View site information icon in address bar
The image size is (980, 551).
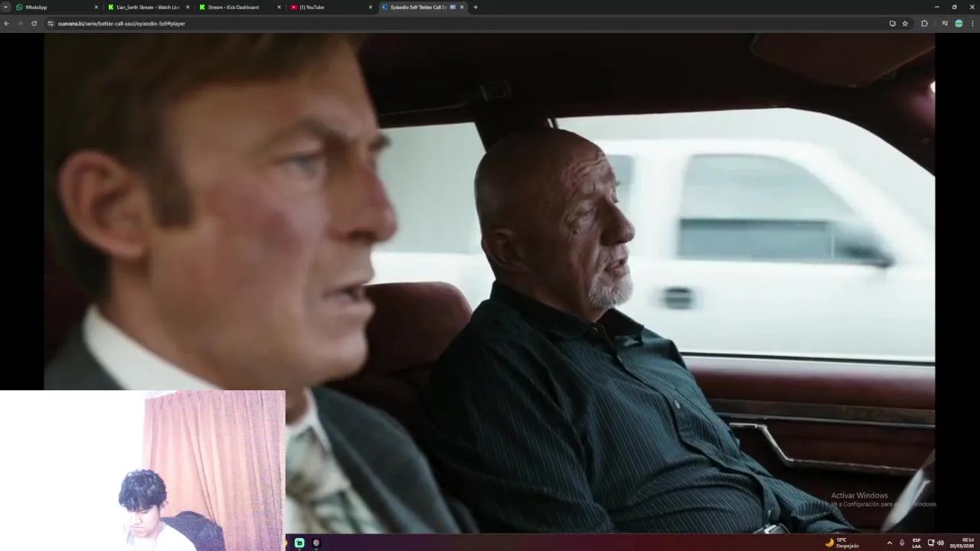point(51,24)
